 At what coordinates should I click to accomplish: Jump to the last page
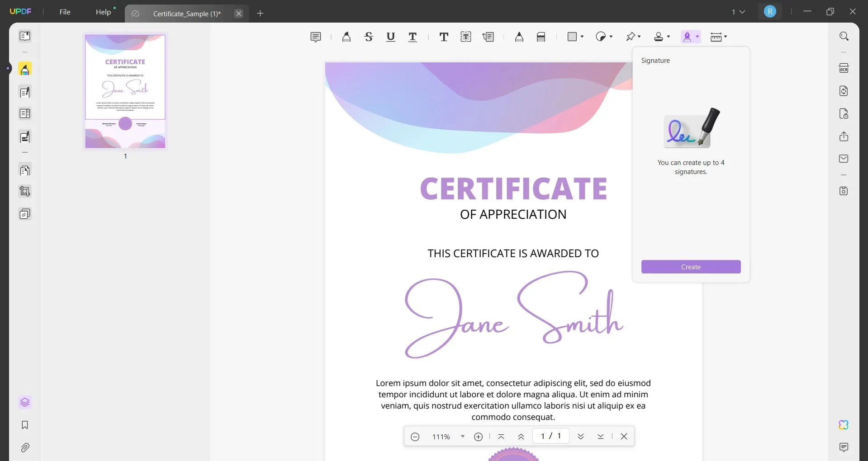[601, 437]
